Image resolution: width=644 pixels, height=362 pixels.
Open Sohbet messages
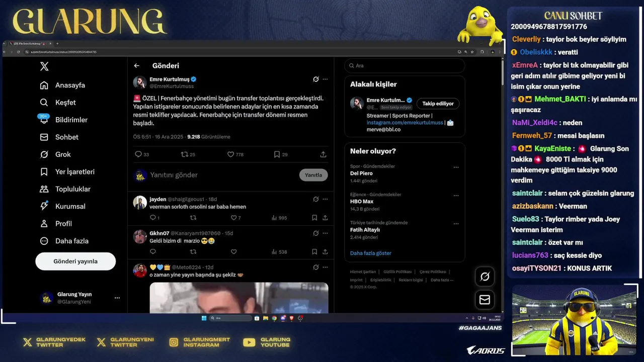click(59, 137)
